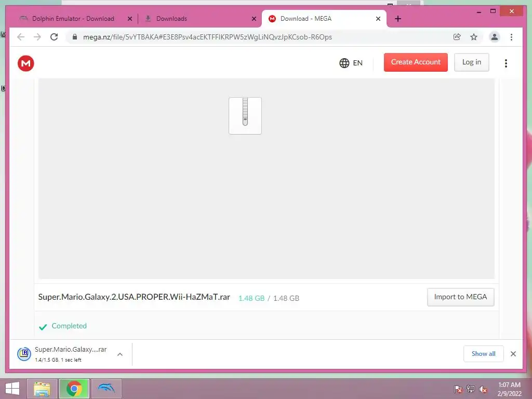
Task: Click the 1.48 GB downloaded size text
Action: 251,298
